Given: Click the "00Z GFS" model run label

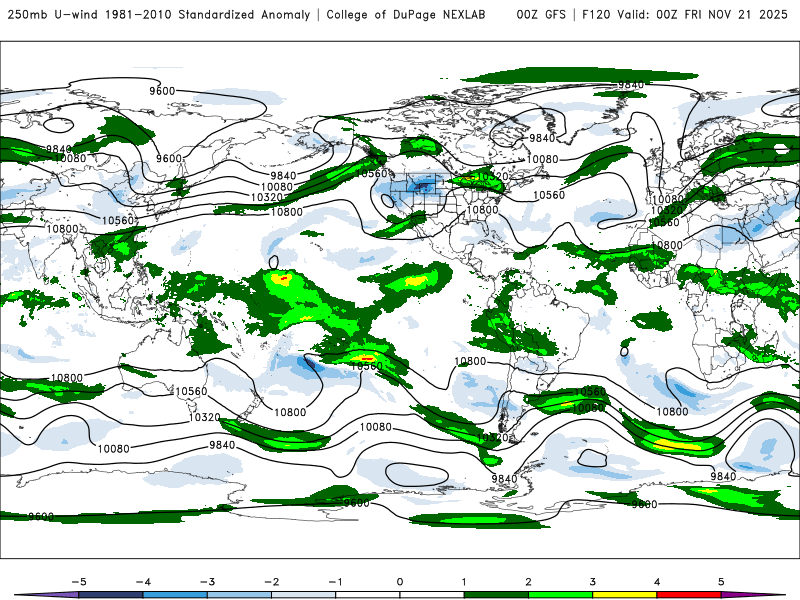Looking at the screenshot, I should point(541,14).
